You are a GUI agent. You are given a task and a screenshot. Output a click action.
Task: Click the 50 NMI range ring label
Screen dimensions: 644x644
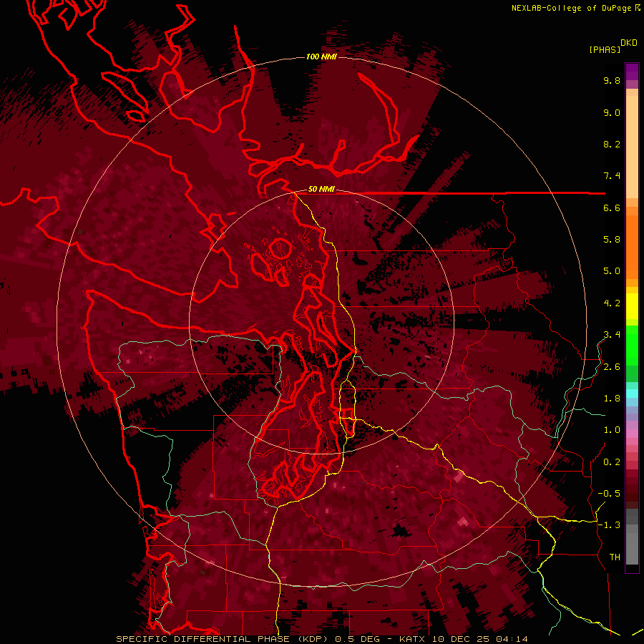(321, 189)
